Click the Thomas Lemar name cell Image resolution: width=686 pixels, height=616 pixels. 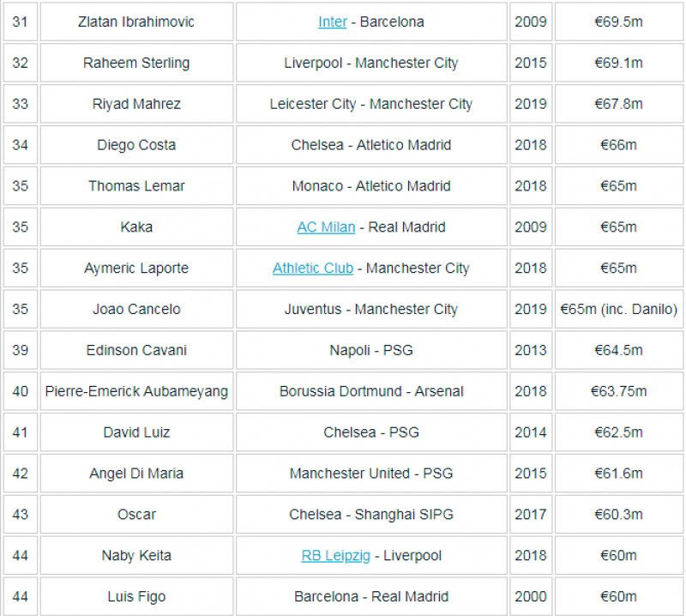point(136,186)
